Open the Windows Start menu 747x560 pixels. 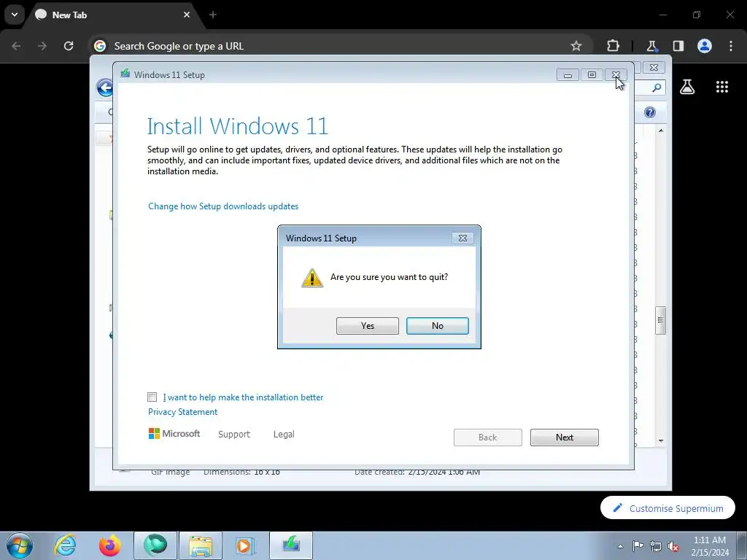(x=20, y=545)
